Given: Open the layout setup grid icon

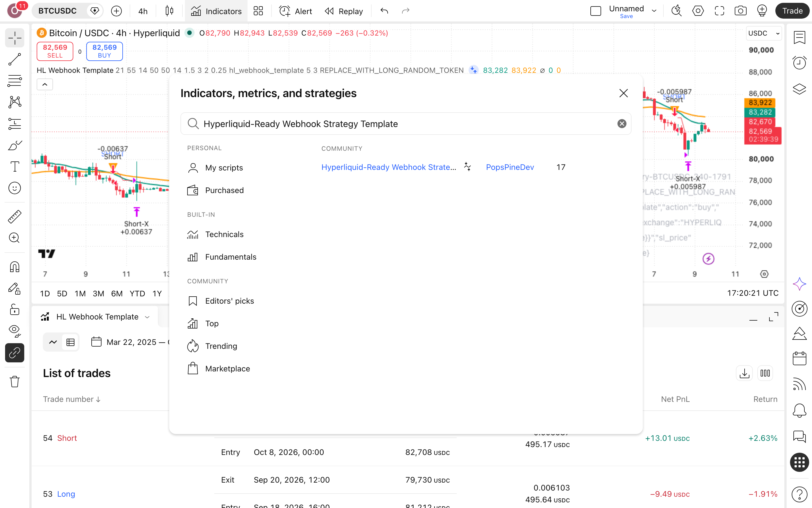Looking at the screenshot, I should (258, 11).
